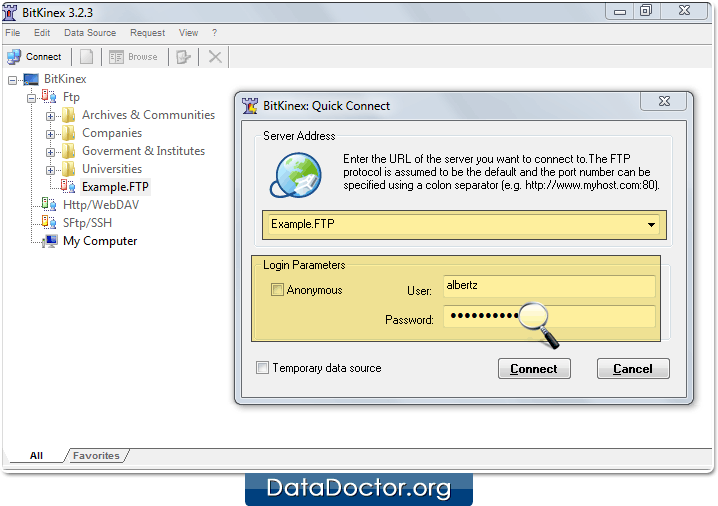Viewport: 718px width, 506px height.
Task: Select the Goverment & Institutes label
Action: pos(143,151)
